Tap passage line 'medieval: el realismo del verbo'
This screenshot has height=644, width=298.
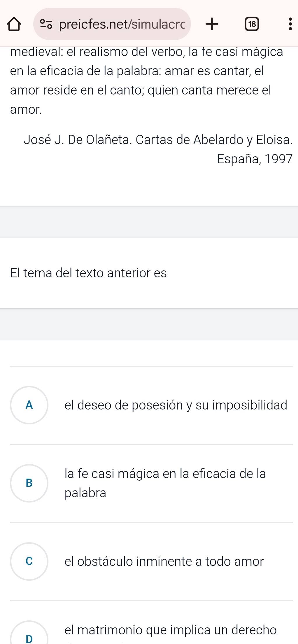tap(146, 52)
